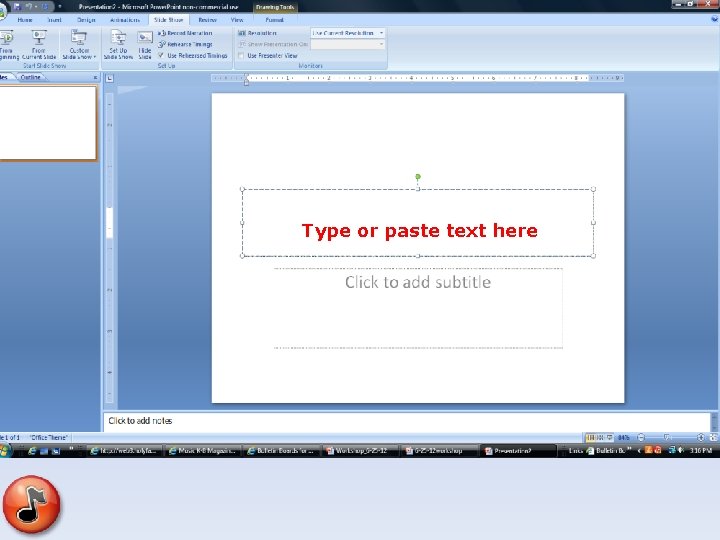The width and height of the screenshot is (720, 540).
Task: Click the Hide Slide button
Action: point(145,45)
